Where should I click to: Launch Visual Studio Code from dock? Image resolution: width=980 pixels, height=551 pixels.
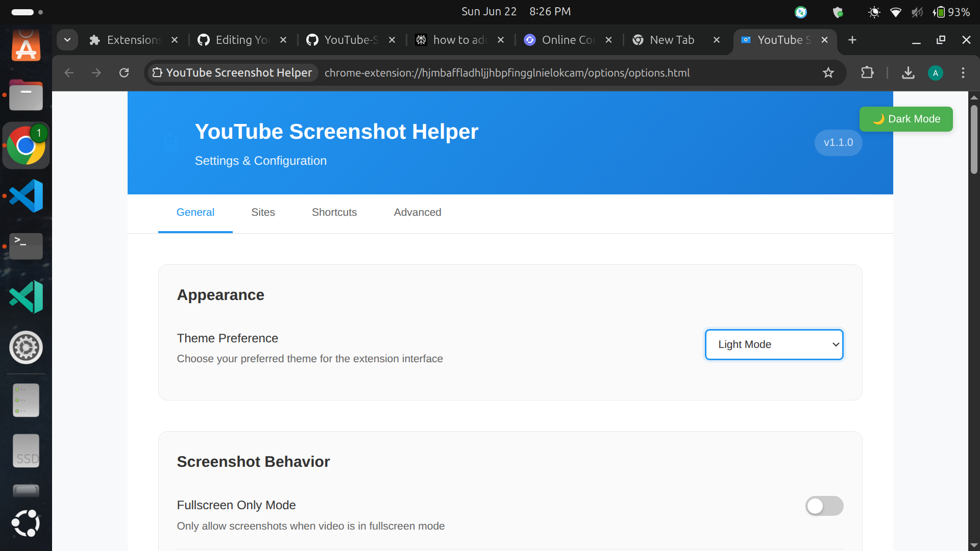click(26, 196)
